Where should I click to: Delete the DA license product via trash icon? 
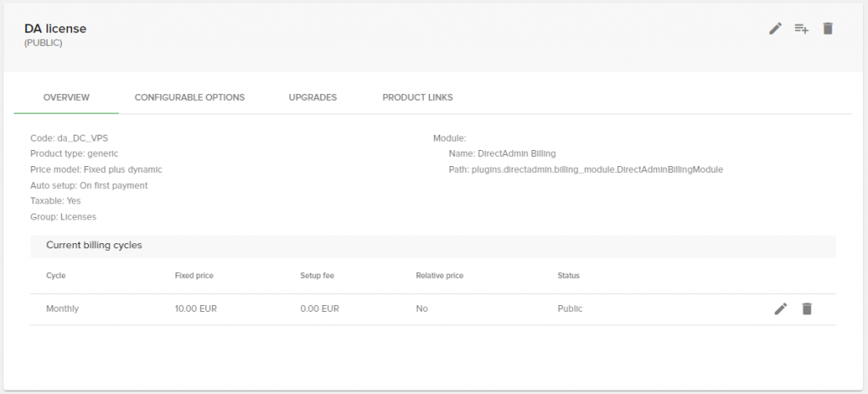click(828, 29)
